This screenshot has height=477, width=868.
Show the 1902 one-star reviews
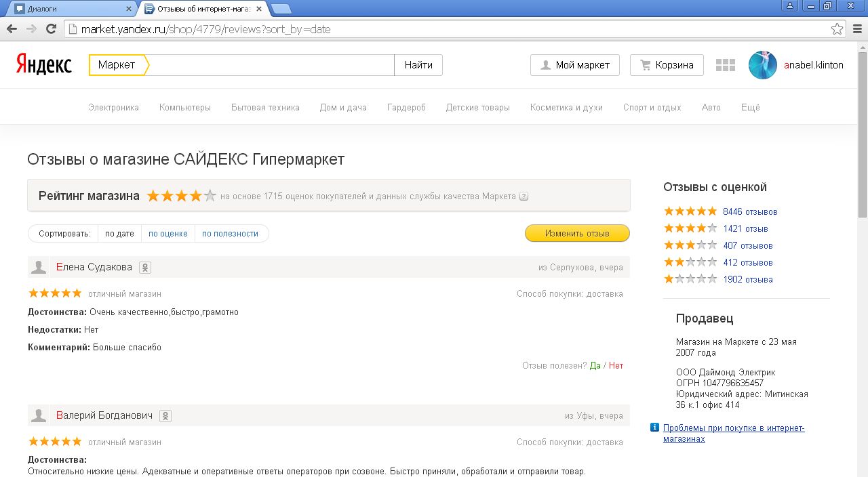pos(748,279)
